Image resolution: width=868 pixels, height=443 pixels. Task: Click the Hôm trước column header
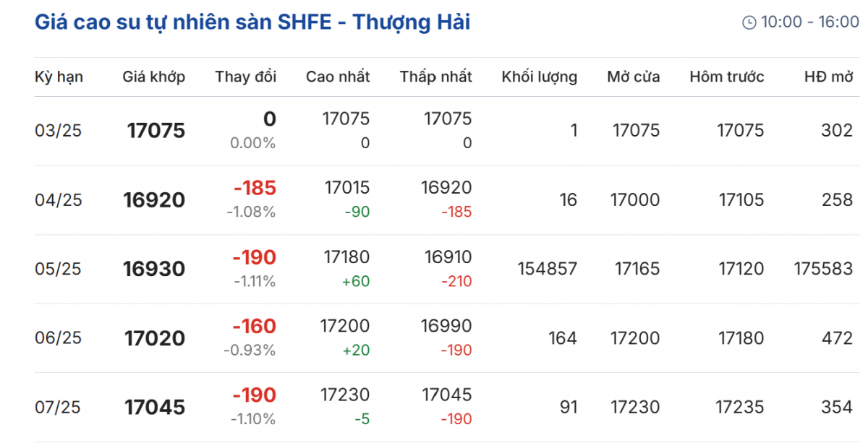coord(726,77)
